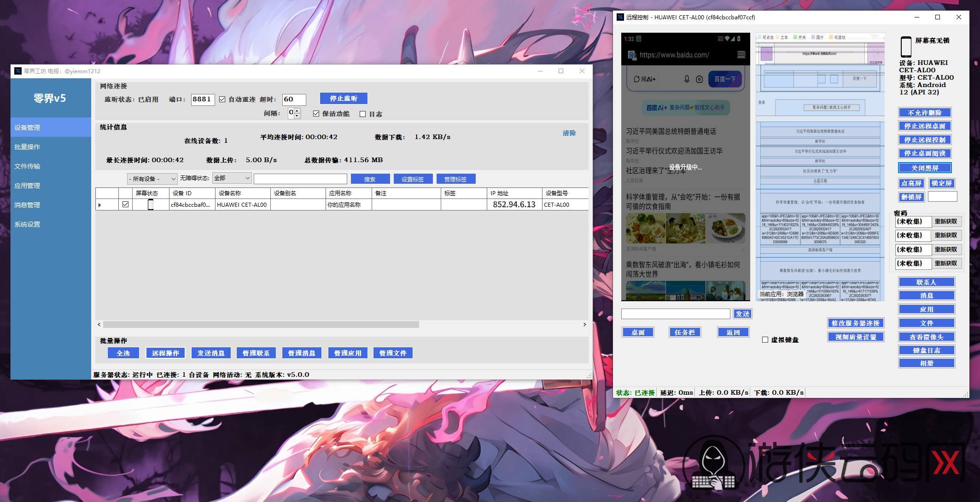The width and height of the screenshot is (980, 502).
Task: Click the 清除 link in 统计信息
Action: pyautogui.click(x=569, y=133)
